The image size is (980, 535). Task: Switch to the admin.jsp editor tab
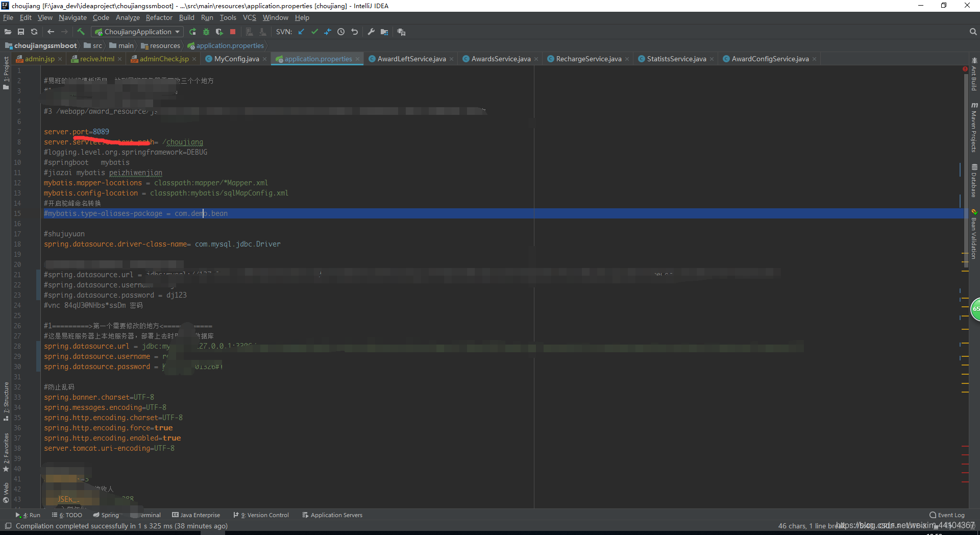(39, 59)
